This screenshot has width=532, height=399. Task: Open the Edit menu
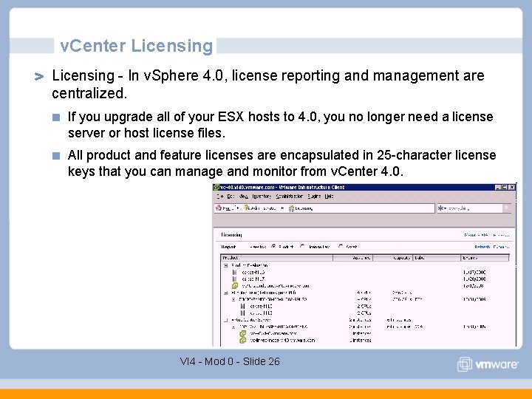(231, 197)
